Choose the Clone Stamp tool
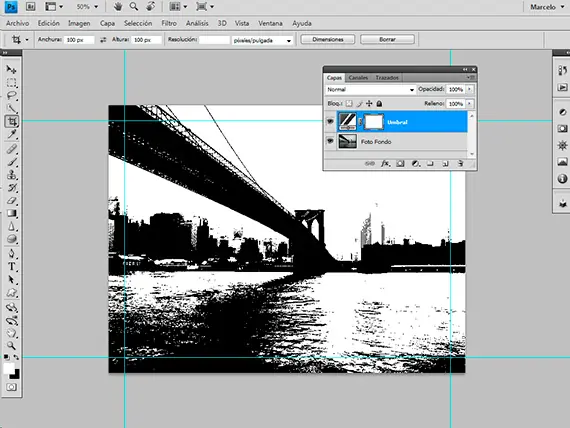Viewport: 570px width, 428px height. (12, 175)
